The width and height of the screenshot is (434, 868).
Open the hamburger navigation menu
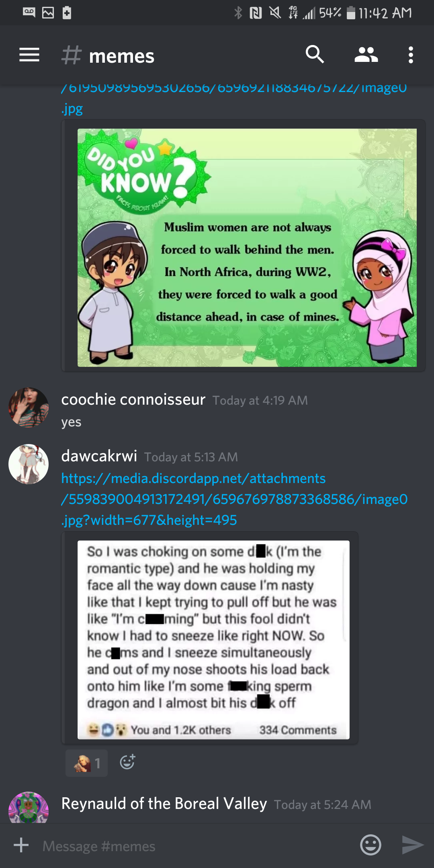tap(29, 55)
